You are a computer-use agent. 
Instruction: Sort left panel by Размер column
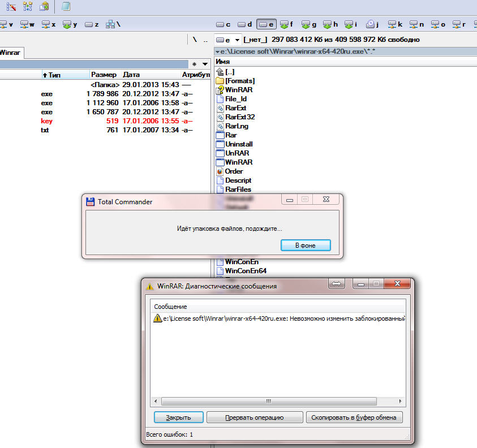(x=106, y=75)
